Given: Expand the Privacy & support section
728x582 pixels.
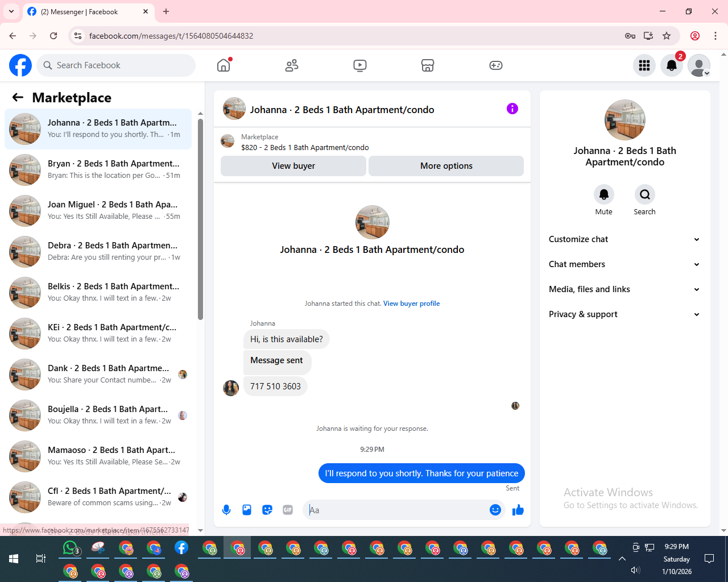Looking at the screenshot, I should pyautogui.click(x=624, y=314).
